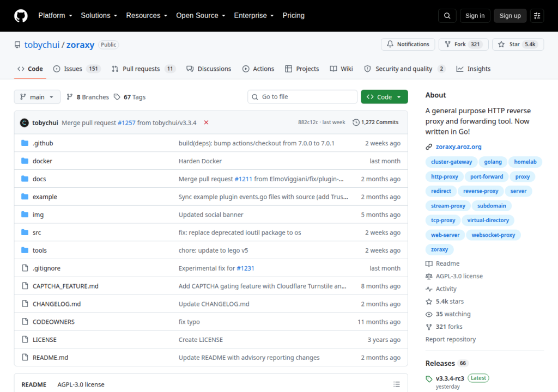Open the v3.3.4-rc3 release link
558x392 pixels.
(450, 378)
